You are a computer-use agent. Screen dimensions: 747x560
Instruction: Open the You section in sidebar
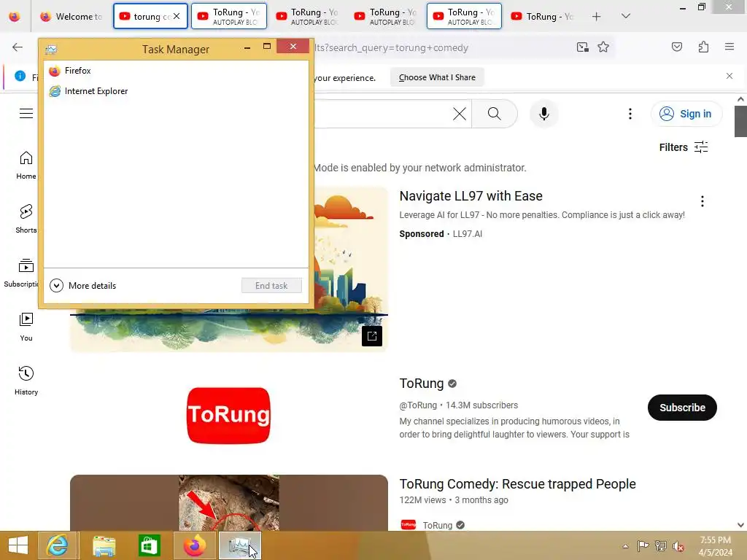[26, 327]
